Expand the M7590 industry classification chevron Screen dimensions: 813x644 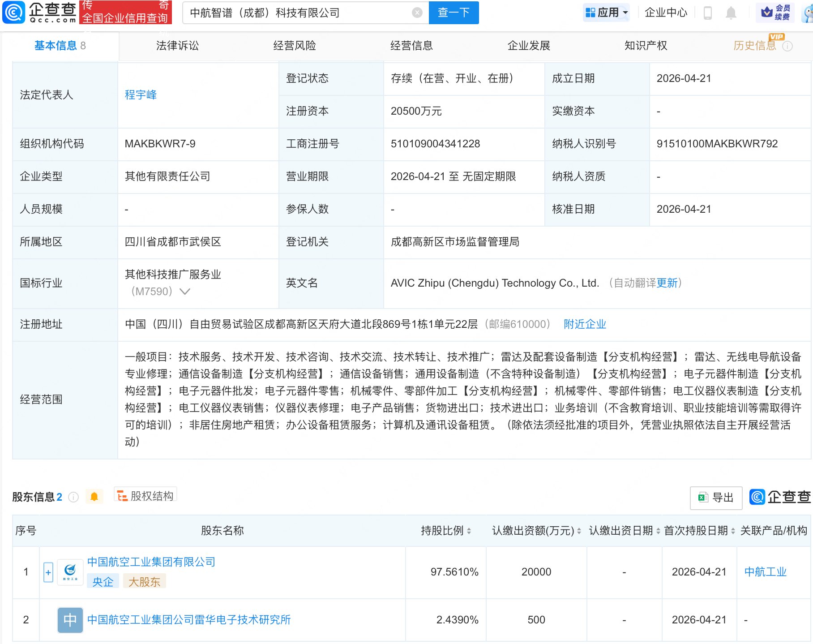click(185, 291)
